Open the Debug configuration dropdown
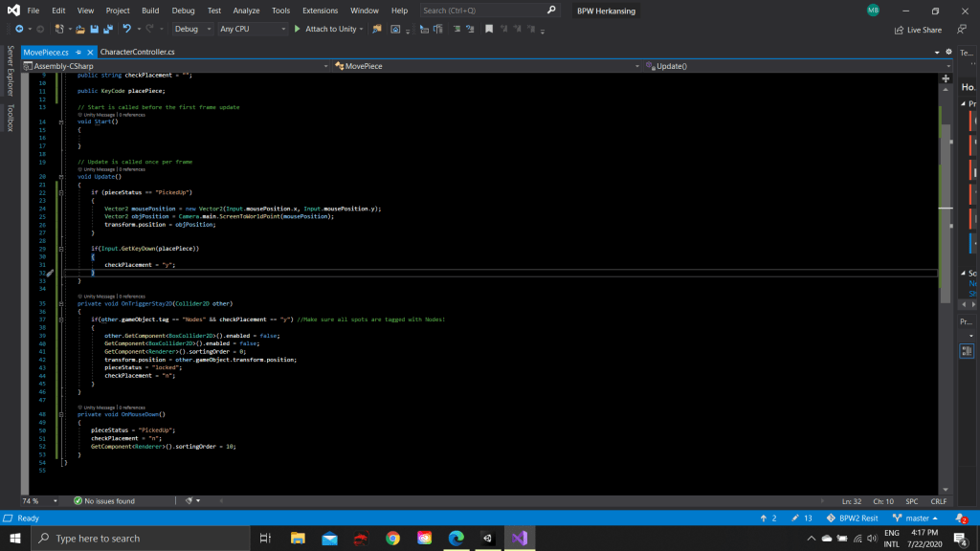The height and width of the screenshot is (551, 980). coord(191,30)
